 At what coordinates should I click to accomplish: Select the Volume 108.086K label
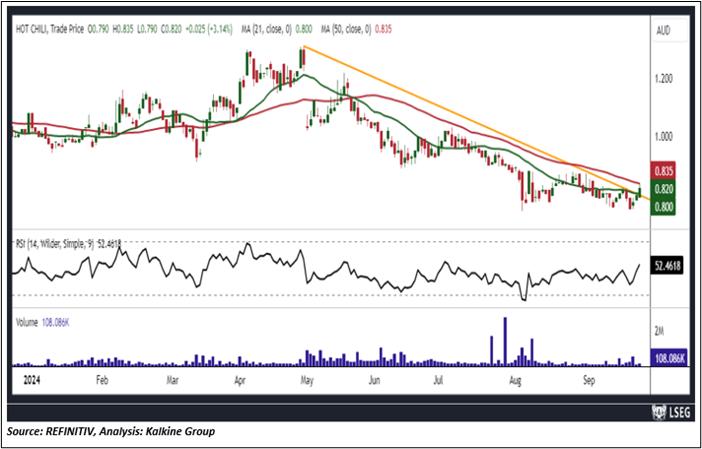[x=43, y=322]
